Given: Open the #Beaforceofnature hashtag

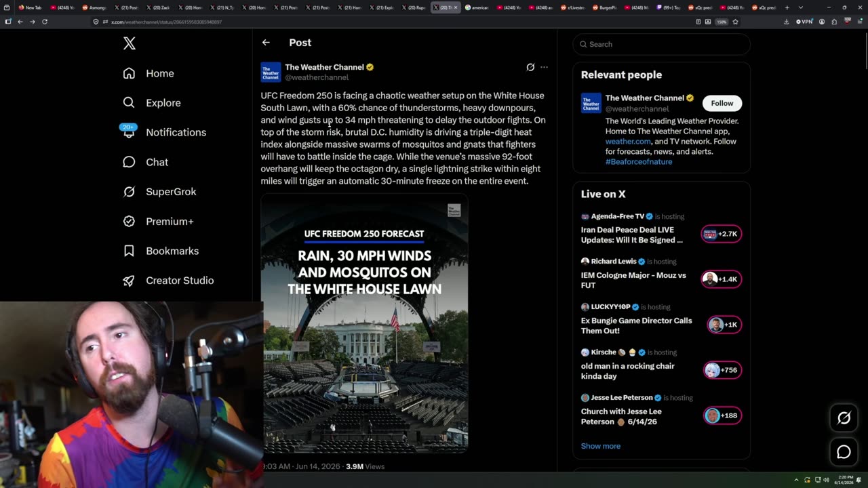Looking at the screenshot, I should 639,162.
